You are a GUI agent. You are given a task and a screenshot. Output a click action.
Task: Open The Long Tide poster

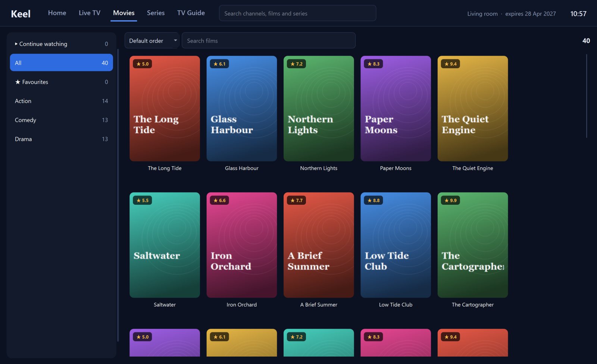(165, 109)
